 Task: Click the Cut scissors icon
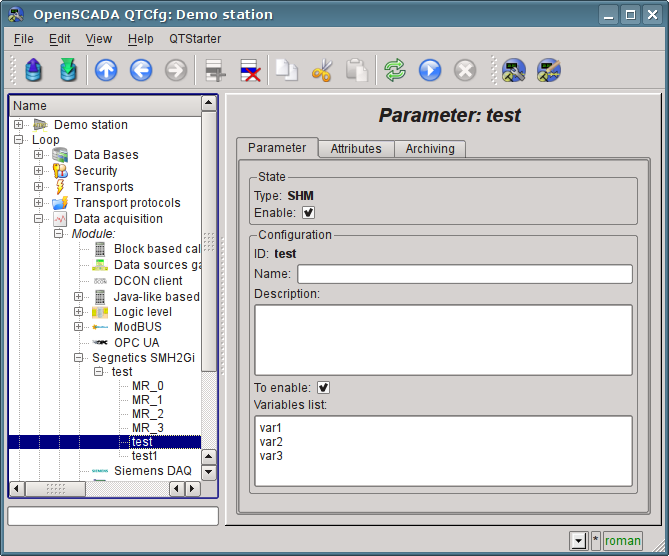(322, 70)
